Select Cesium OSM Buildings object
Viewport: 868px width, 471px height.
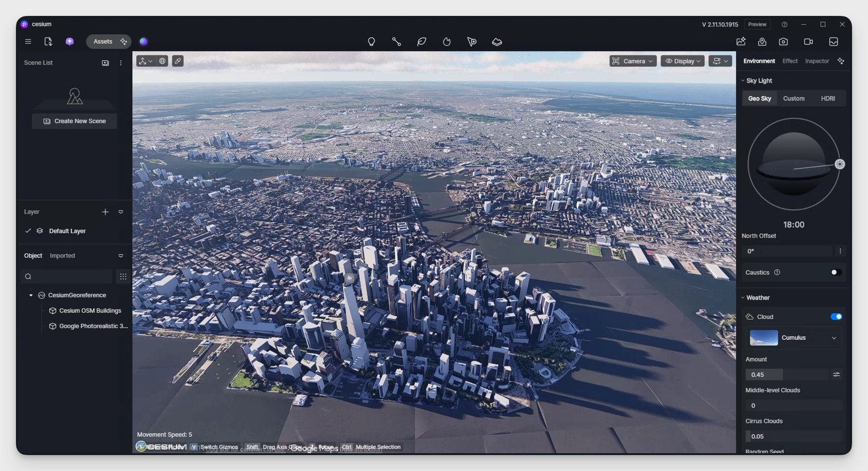90,311
